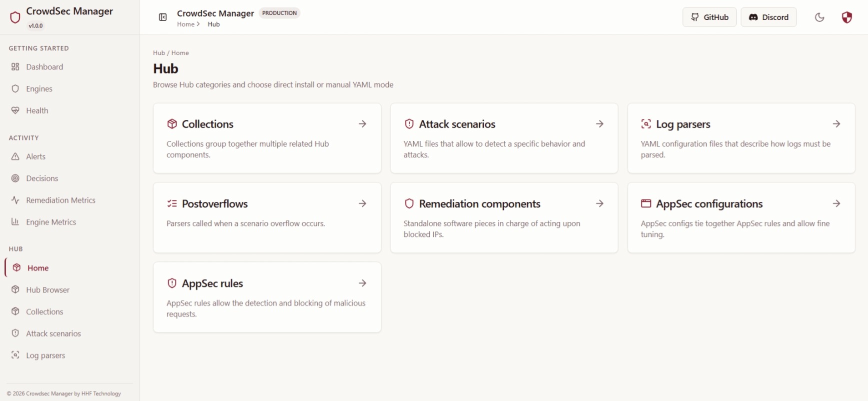Open Alerts in the sidebar
This screenshot has width=868, height=401.
click(x=70, y=156)
